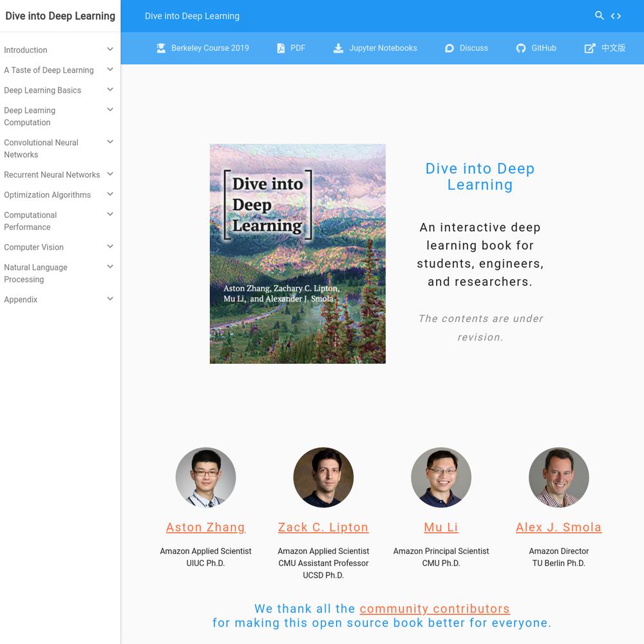Click the sidebar Dive into Deep Learning title
Image resolution: width=644 pixels, height=644 pixels.
coord(60,16)
